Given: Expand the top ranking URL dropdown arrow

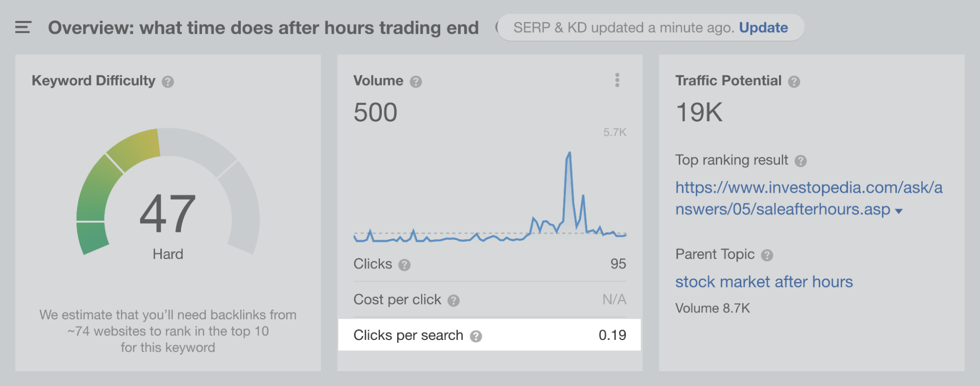Looking at the screenshot, I should pos(899,211).
